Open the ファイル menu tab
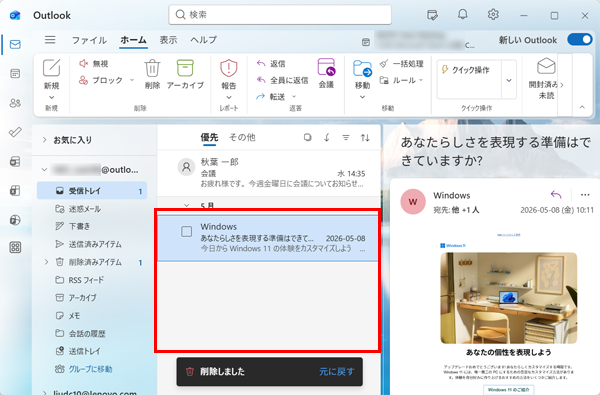This screenshot has width=600, height=395. [x=89, y=40]
